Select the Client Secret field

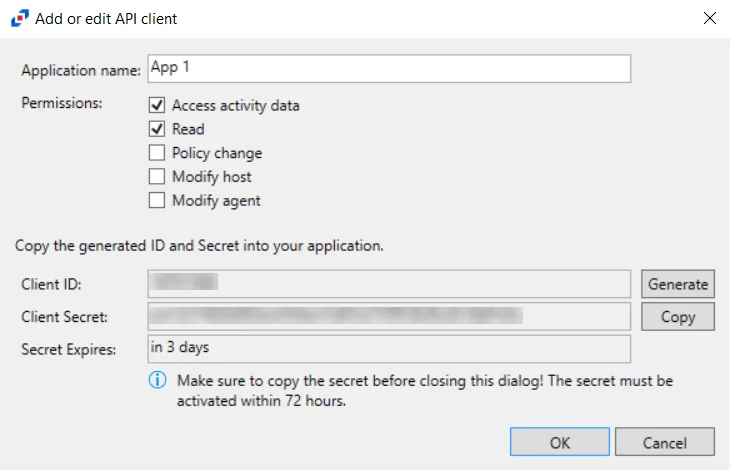[x=389, y=316]
